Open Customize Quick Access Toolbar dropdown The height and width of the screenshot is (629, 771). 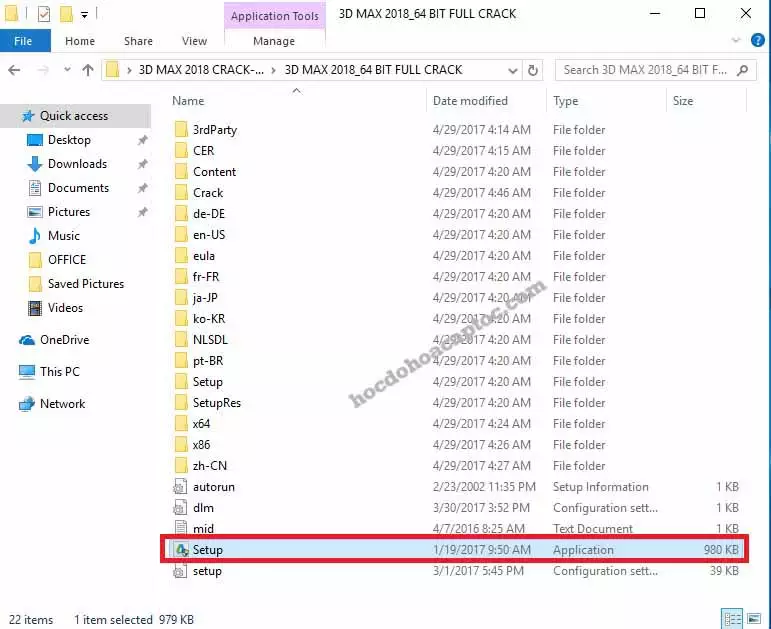[x=85, y=15]
